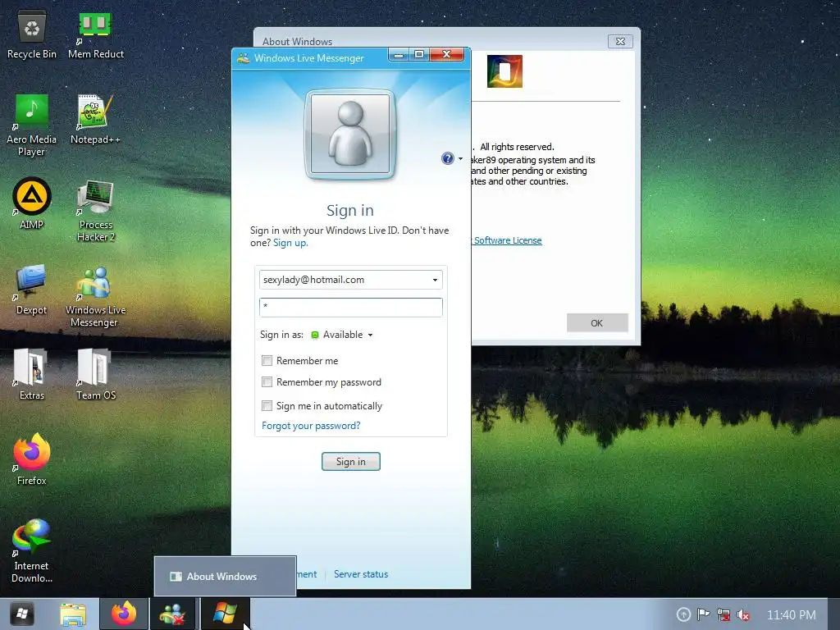Expand the help menu arrow beside question mark
This screenshot has height=630, width=840.
tap(461, 158)
